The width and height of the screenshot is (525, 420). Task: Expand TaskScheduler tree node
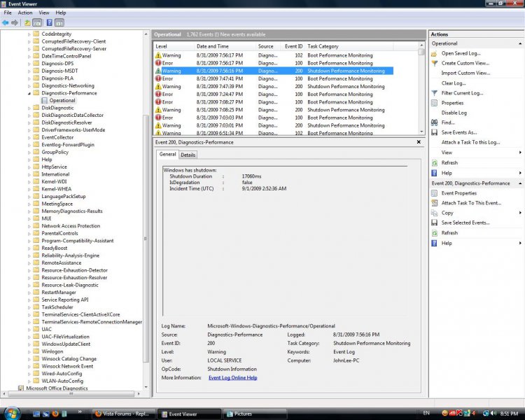29,307
